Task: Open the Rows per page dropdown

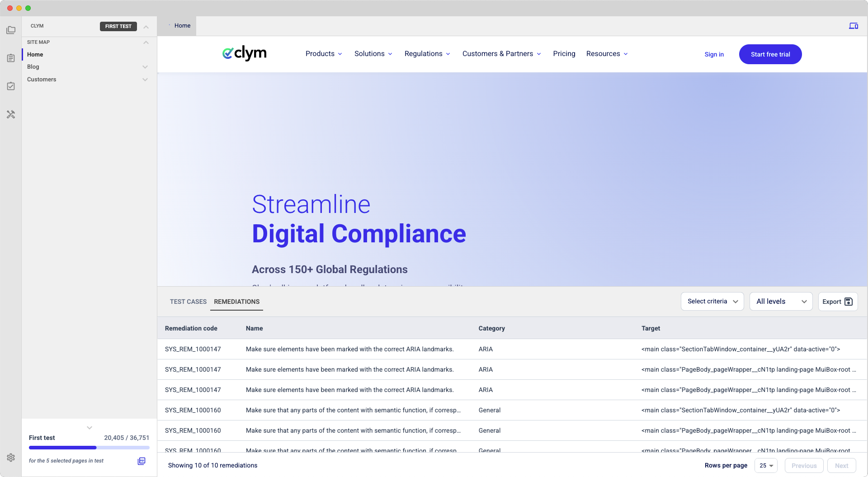Action: (x=766, y=465)
